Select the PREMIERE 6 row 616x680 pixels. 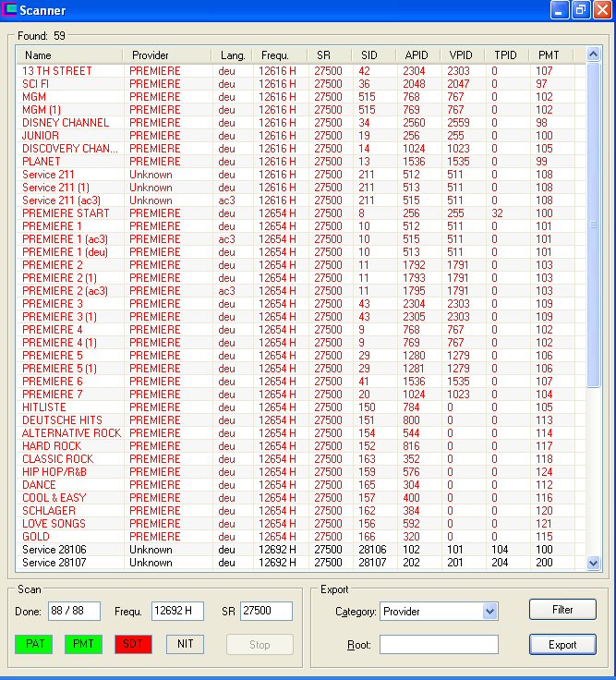[x=301, y=382]
